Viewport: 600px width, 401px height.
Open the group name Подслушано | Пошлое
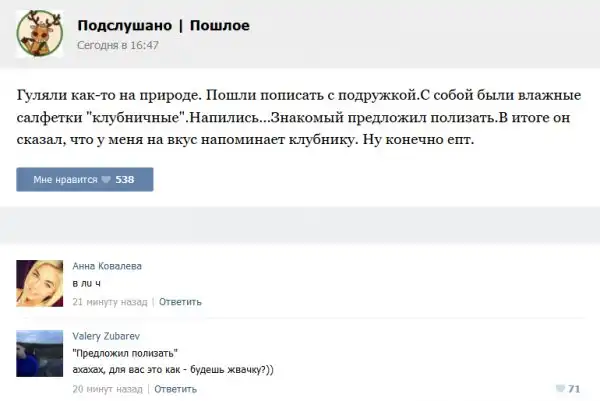pyautogui.click(x=163, y=25)
